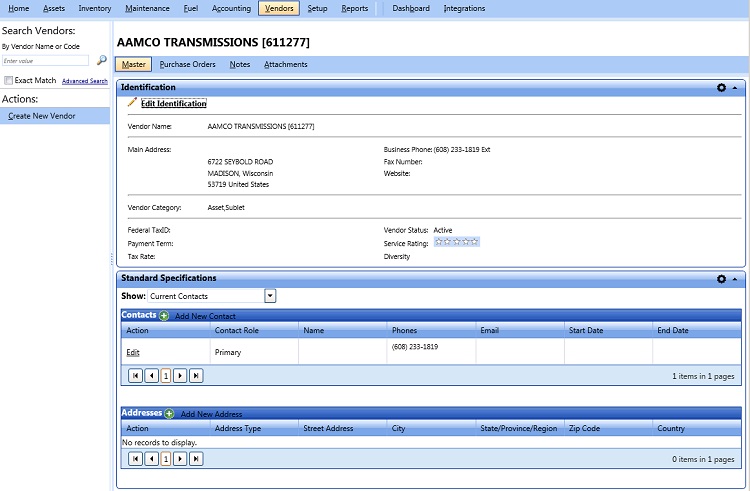
Task: Click the Show Current Contacts combo box
Action: click(211, 296)
